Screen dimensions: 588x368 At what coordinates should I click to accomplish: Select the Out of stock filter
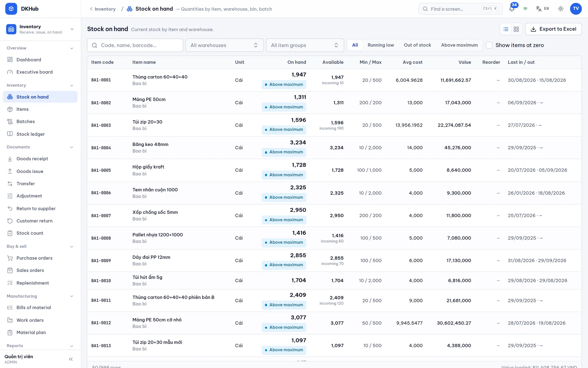pos(417,45)
